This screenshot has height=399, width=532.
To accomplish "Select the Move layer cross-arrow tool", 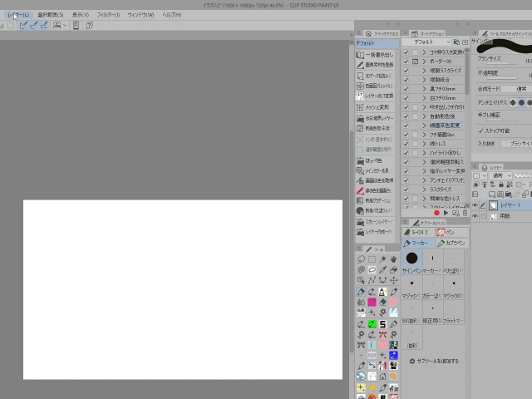I will click(393, 280).
